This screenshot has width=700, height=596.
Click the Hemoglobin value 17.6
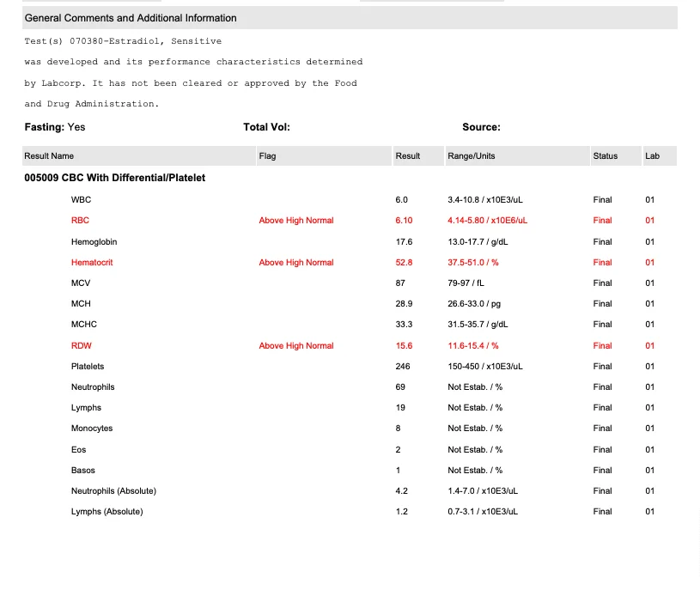(x=404, y=241)
